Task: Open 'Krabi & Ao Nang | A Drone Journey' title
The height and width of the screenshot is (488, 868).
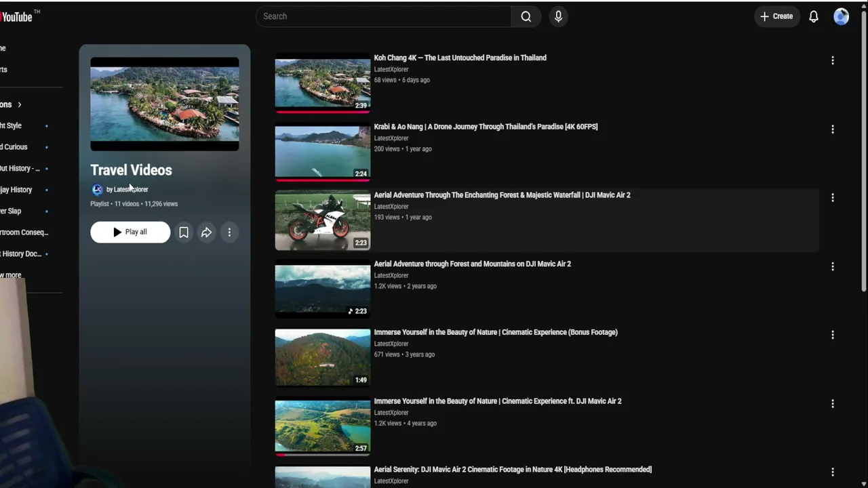Action: click(486, 127)
